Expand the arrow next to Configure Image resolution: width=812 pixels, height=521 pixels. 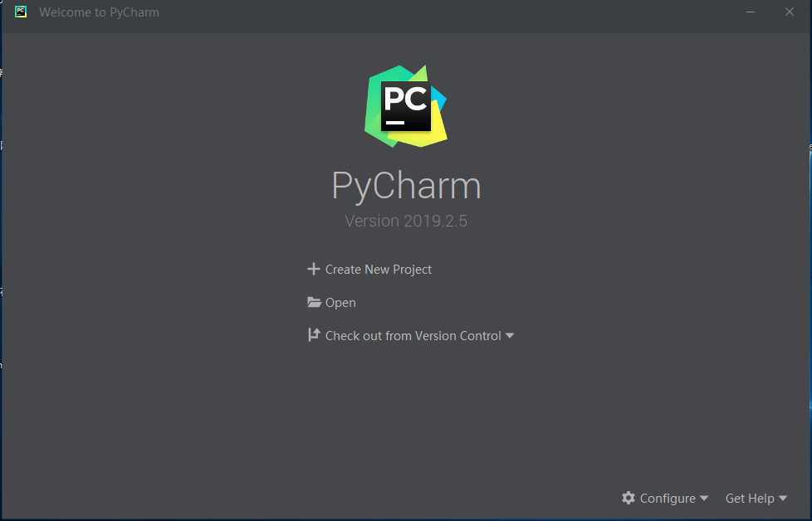pos(704,498)
